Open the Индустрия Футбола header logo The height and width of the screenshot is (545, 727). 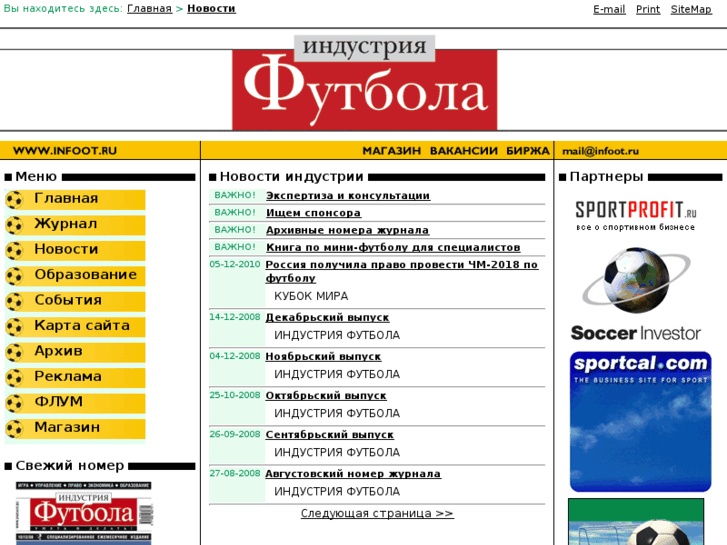pos(364,83)
